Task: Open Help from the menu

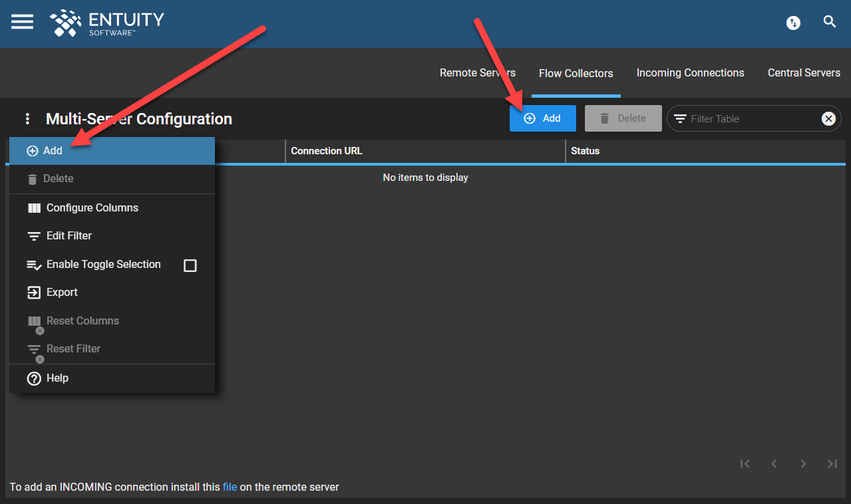Action: click(x=112, y=378)
